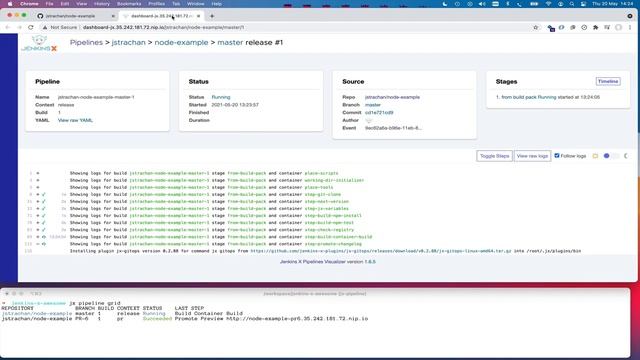Viewport: 640px width, 360px height.
Task: Open the Timeline view of Stages
Action: point(608,82)
